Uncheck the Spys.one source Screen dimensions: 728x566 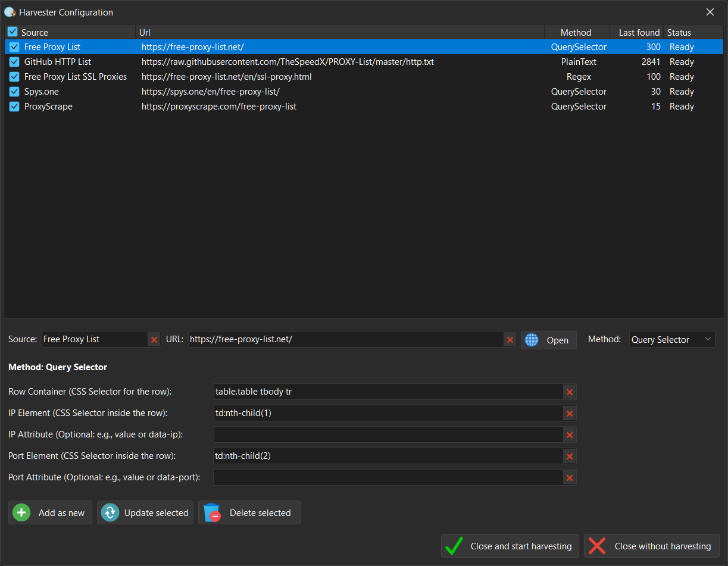pos(15,92)
